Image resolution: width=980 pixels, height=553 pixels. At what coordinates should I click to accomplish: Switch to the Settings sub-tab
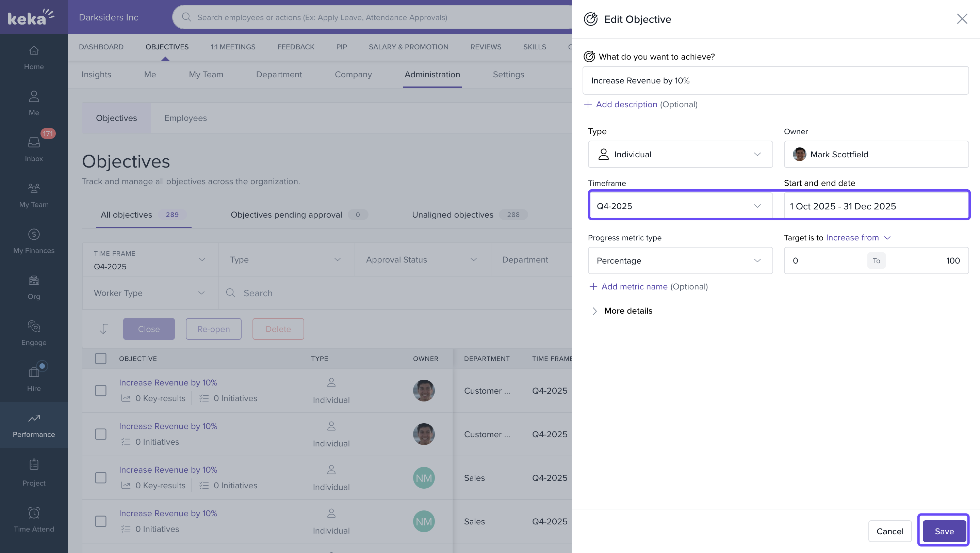(x=508, y=75)
